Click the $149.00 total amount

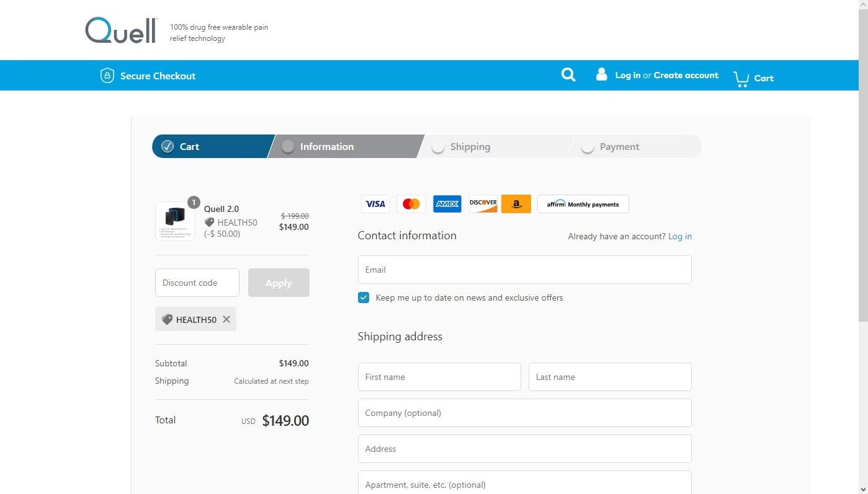click(285, 421)
